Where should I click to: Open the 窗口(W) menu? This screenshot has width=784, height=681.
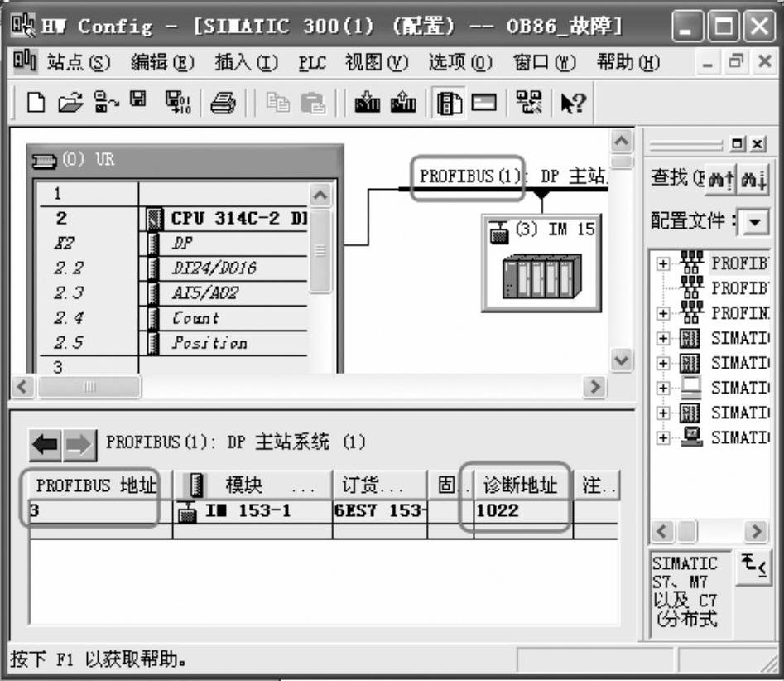pos(545,62)
